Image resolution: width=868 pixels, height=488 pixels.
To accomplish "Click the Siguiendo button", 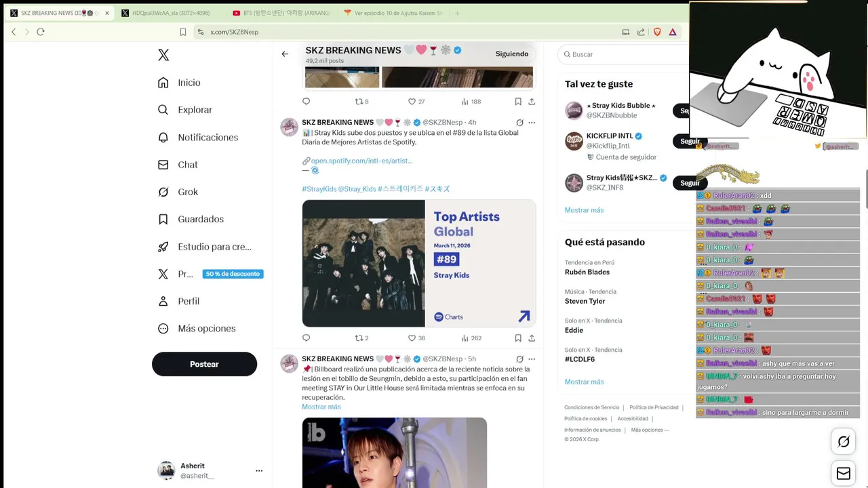I will coord(512,54).
